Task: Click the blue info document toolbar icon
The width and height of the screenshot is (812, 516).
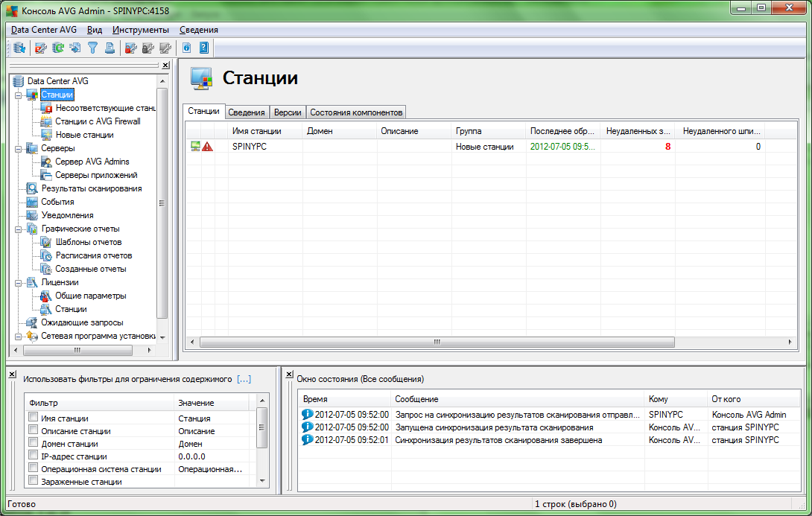Action: pyautogui.click(x=187, y=48)
